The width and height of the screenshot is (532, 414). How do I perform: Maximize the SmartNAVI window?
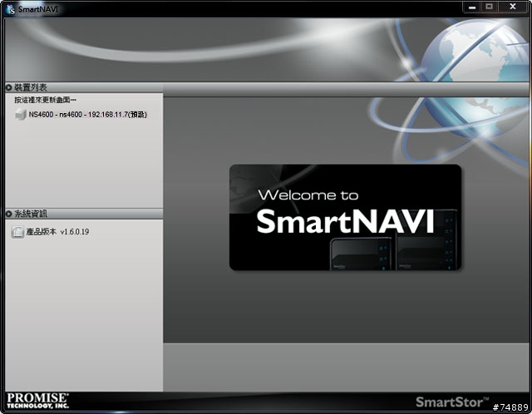490,7
